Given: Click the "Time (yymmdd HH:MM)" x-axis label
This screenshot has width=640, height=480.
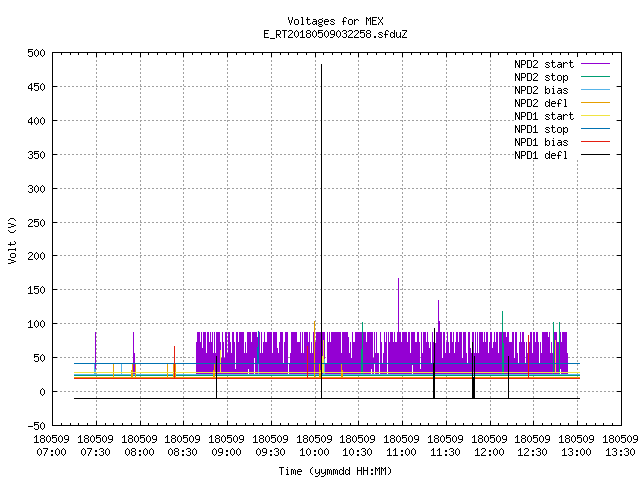Looking at the screenshot, I should [x=336, y=471].
